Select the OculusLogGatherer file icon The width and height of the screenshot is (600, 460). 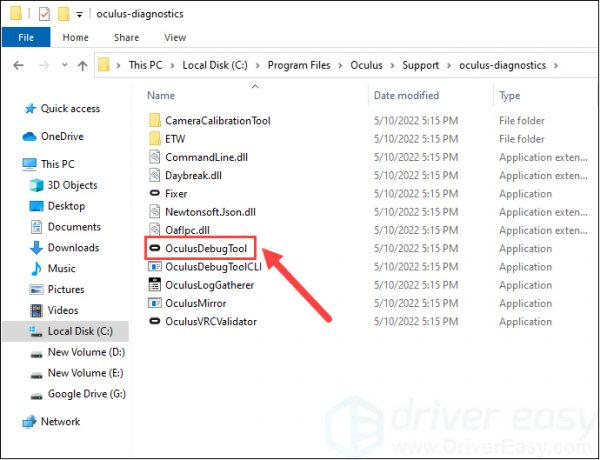[x=154, y=285]
